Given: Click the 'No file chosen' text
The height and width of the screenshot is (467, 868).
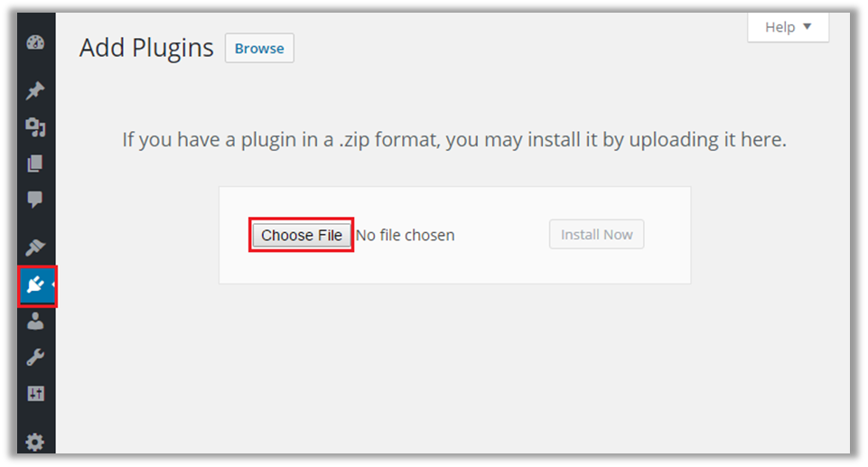Looking at the screenshot, I should point(406,236).
